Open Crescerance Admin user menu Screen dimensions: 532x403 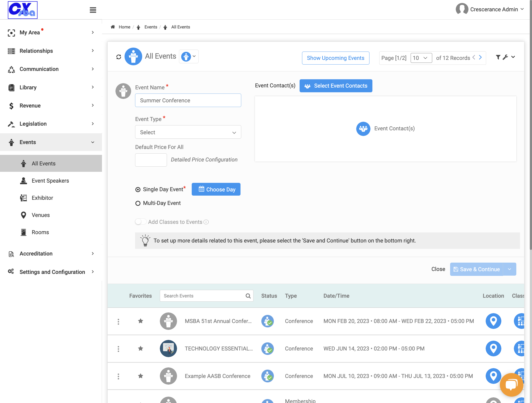pyautogui.click(x=490, y=9)
